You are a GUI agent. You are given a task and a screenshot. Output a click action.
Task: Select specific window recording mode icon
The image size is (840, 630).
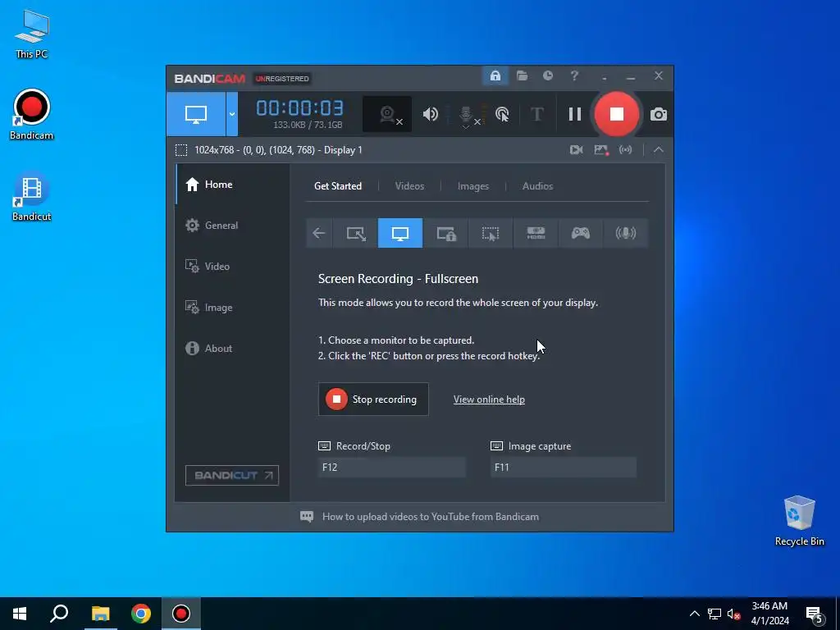[445, 233]
